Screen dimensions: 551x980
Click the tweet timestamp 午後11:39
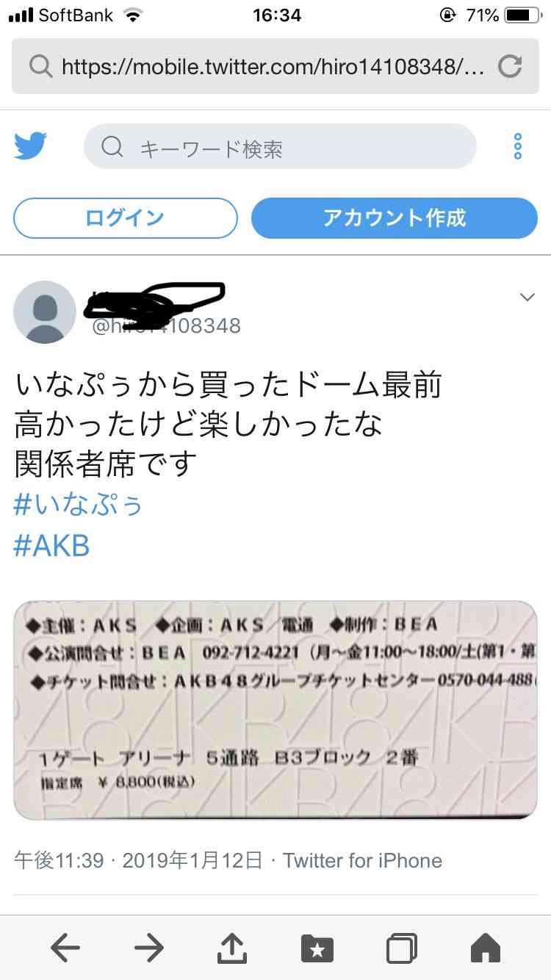click(x=59, y=860)
